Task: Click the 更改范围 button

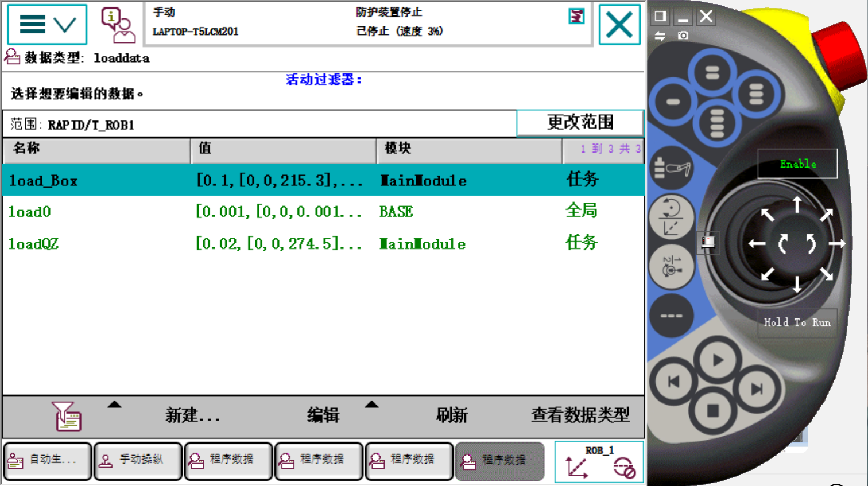Action: [x=580, y=122]
